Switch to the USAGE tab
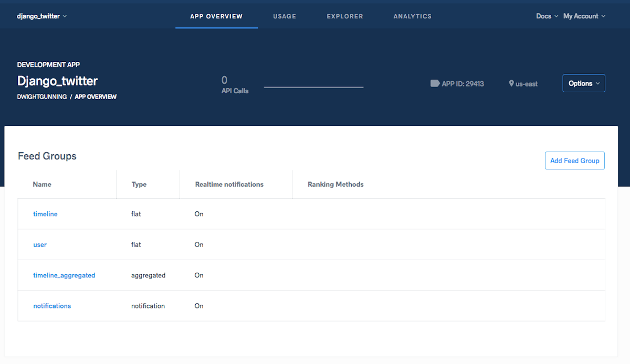The image size is (630, 364). pos(285,16)
